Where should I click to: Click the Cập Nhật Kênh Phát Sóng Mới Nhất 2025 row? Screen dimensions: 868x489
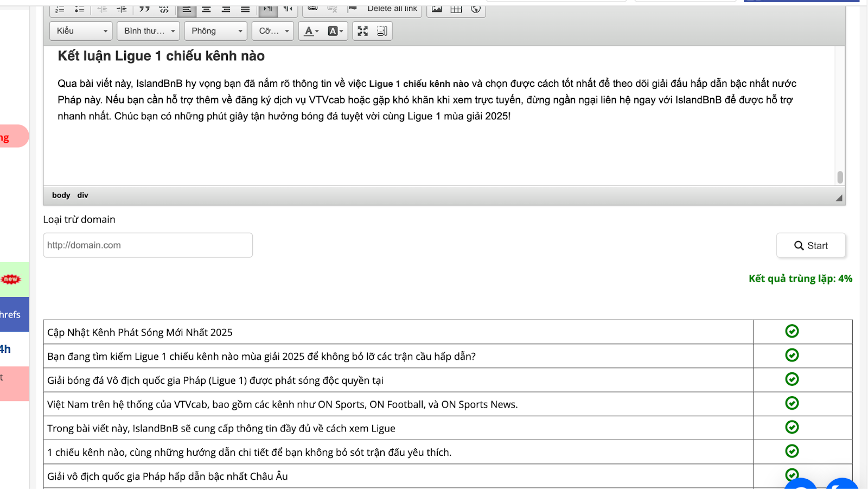398,332
